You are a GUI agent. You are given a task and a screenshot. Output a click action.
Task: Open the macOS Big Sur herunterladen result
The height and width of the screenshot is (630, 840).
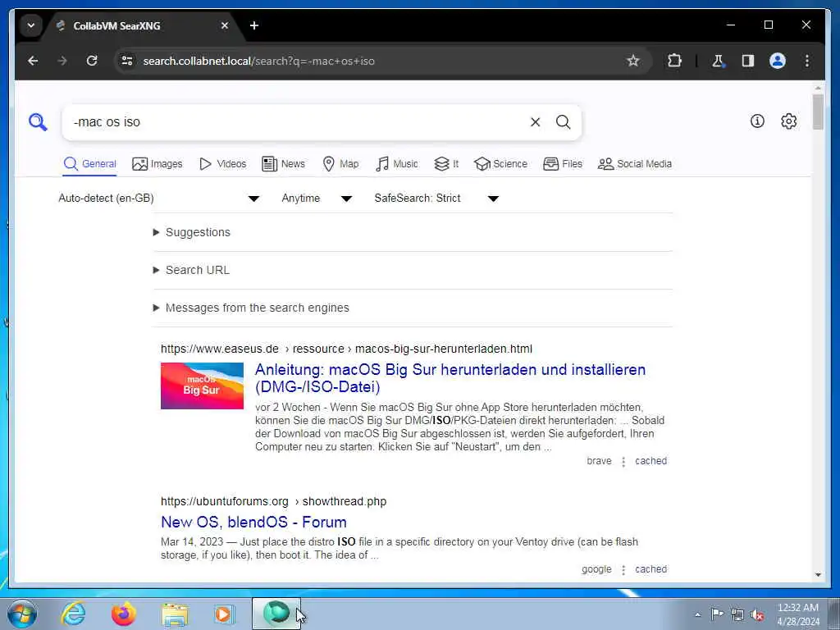coord(450,377)
